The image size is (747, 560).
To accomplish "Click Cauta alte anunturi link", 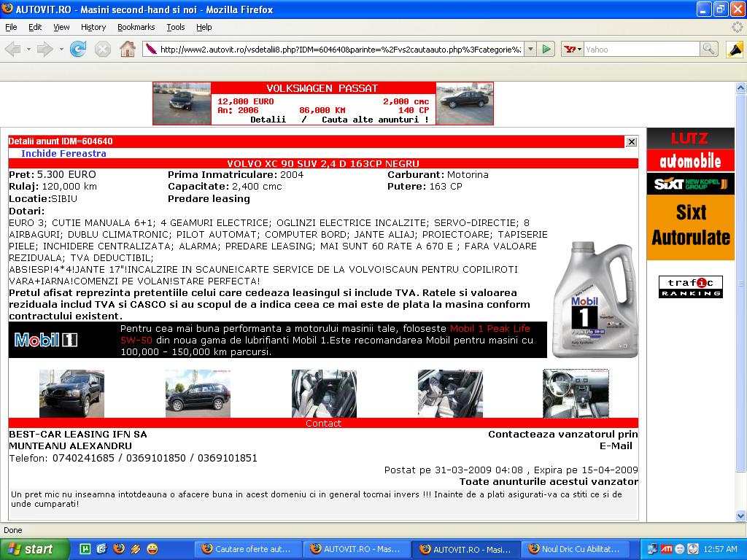I will pos(375,120).
